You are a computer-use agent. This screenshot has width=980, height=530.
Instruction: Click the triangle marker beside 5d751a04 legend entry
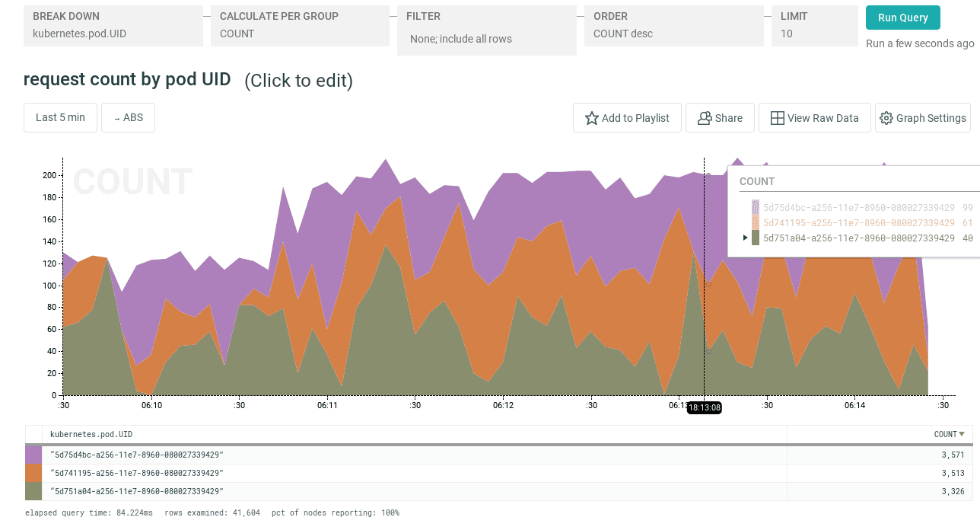pos(746,238)
